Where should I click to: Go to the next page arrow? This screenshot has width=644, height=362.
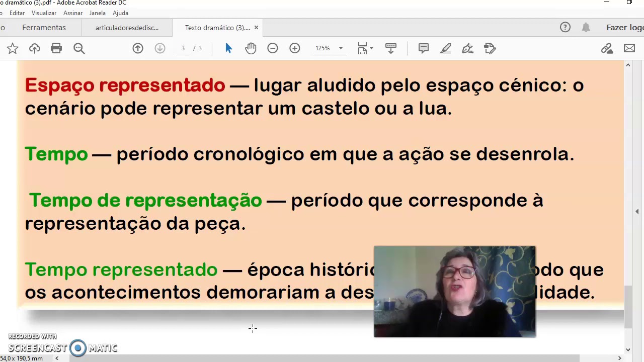pyautogui.click(x=160, y=48)
